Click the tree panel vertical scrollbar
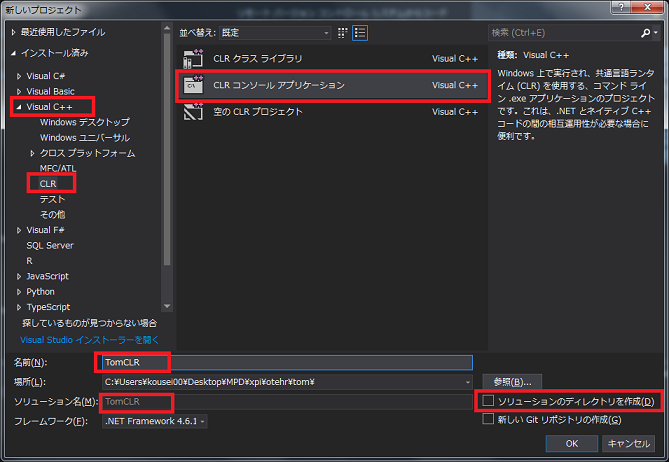Viewport: 669px width, 462px height. click(x=167, y=149)
